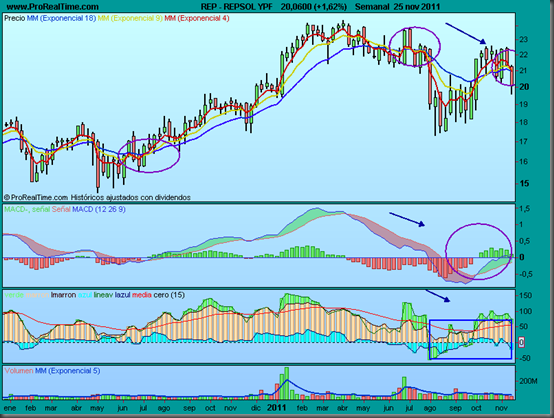Viewport: 554px width, 418px height.
Task: Click the red 'MM (Exponencial 4)' legend label
Action: (197, 18)
